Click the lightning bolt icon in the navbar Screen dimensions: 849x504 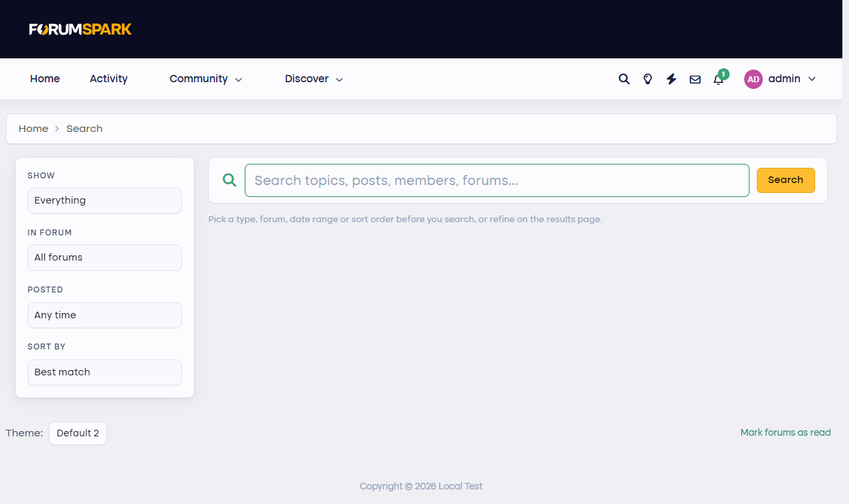(671, 79)
